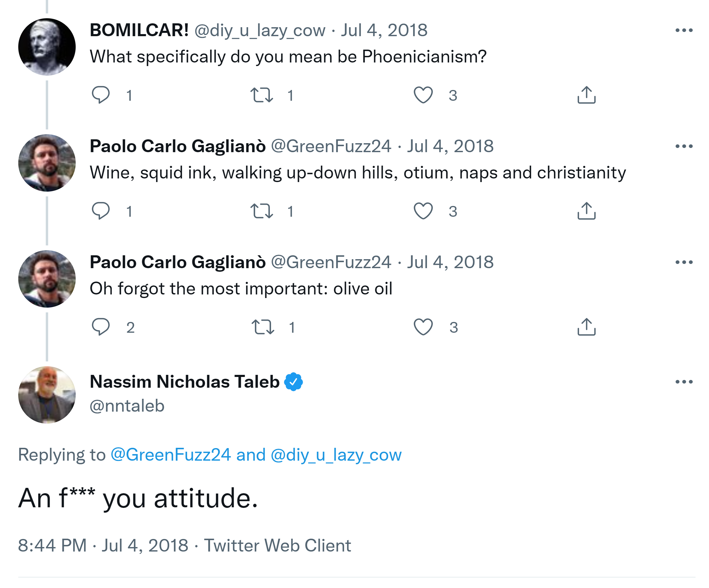Open more options on 'Wine, squid ink' tweet
Screen dimensions: 709x588
point(684,146)
